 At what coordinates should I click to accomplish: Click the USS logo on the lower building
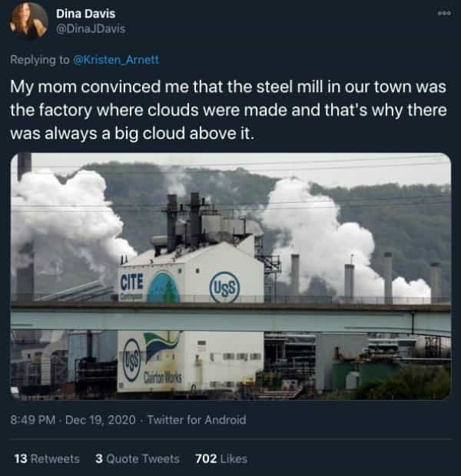click(131, 359)
